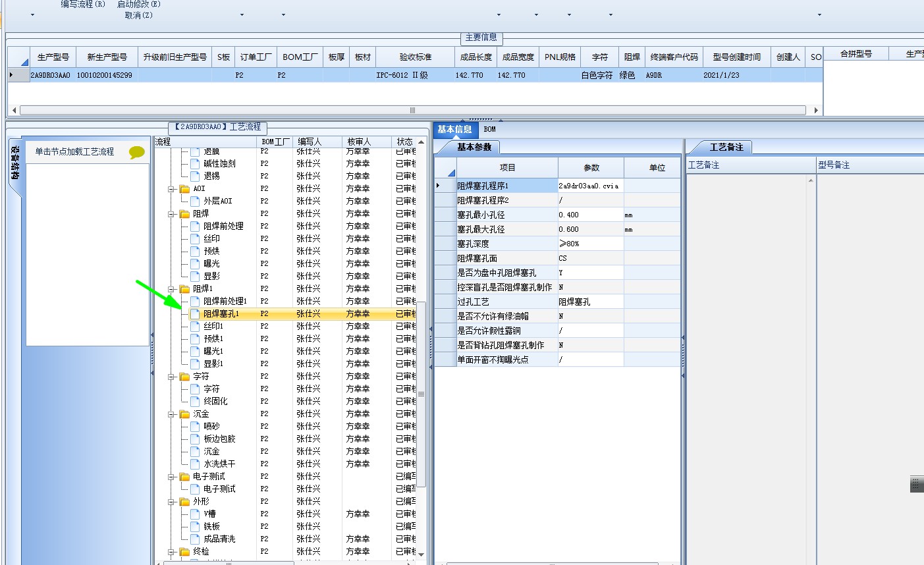Click the 主要信息 panel header

pyautogui.click(x=481, y=38)
